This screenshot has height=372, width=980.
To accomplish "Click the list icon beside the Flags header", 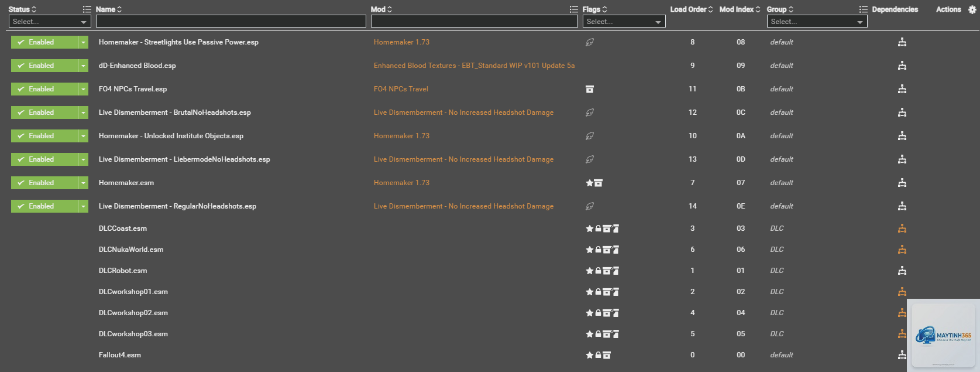I will 574,9.
